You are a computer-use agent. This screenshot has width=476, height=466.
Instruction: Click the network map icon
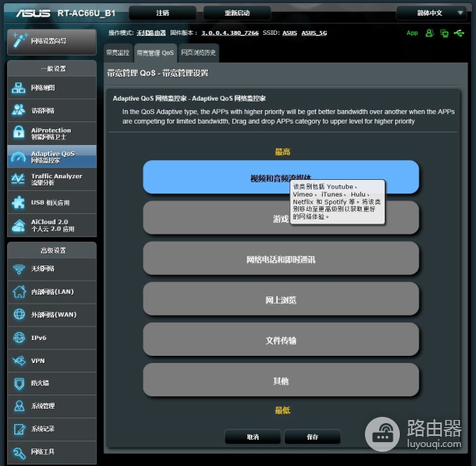click(x=18, y=88)
